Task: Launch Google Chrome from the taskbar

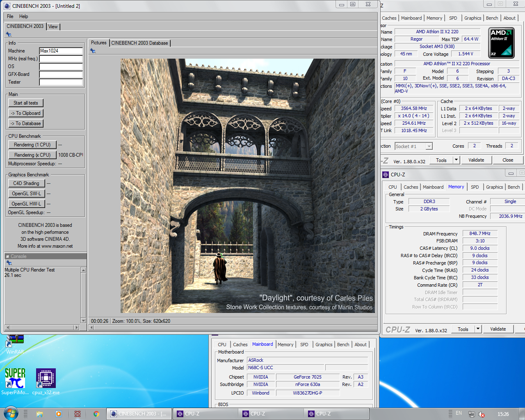Action: coord(96,414)
